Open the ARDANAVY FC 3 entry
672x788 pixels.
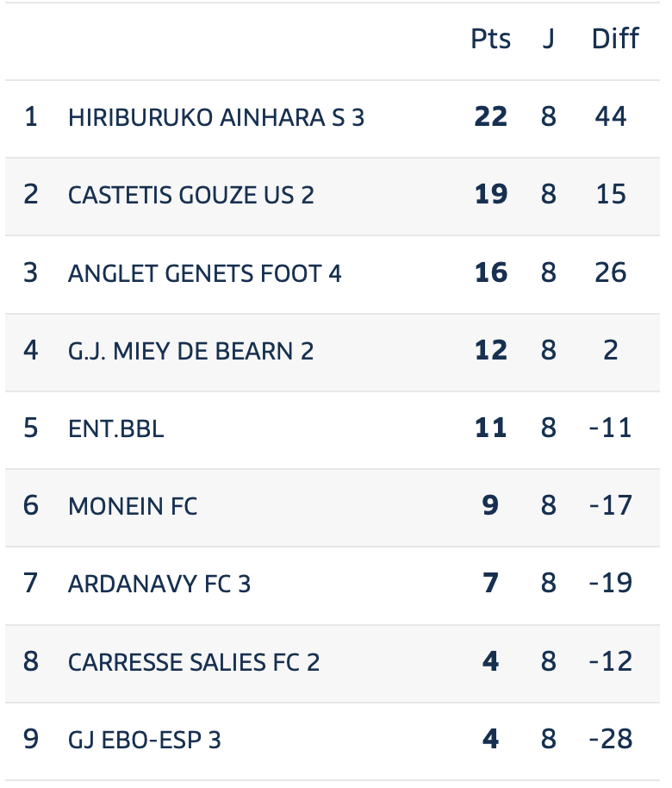[159, 584]
